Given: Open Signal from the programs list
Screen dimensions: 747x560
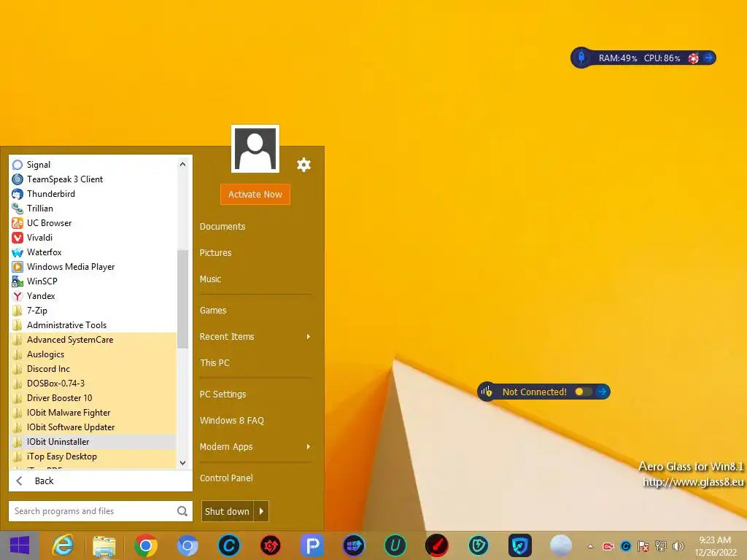Looking at the screenshot, I should [93, 165].
